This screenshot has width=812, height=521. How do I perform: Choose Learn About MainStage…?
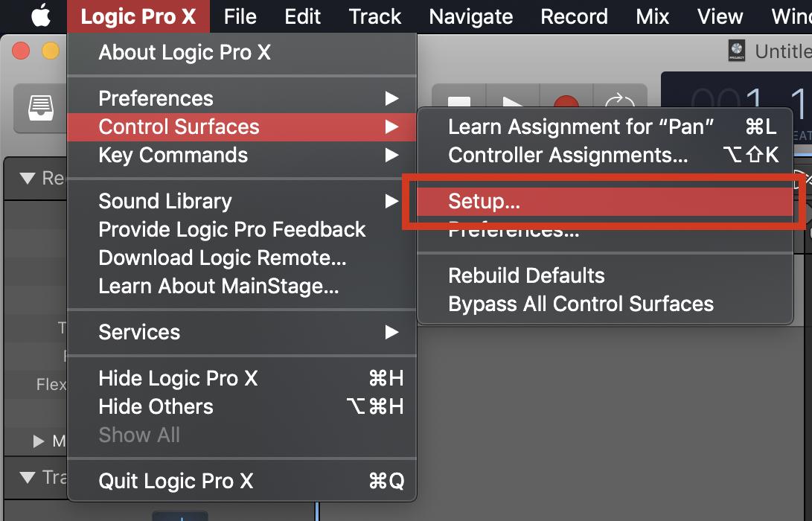tap(242, 287)
